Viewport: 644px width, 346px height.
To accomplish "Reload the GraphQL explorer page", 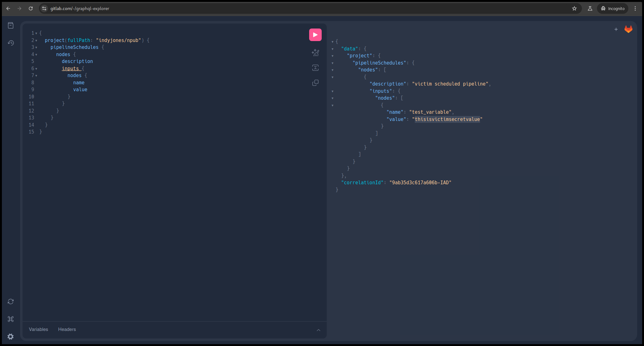I will pyautogui.click(x=31, y=8).
